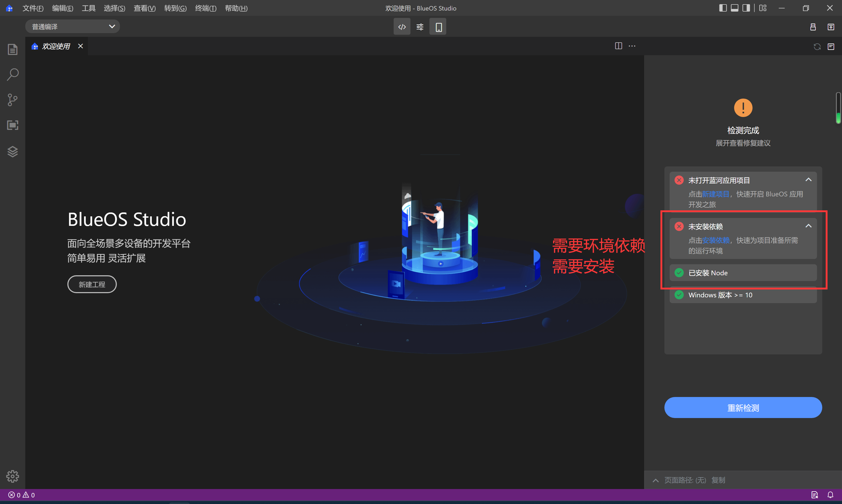842x504 pixels.
Task: Click the 安装依赖 link to install dependencies
Action: click(716, 241)
